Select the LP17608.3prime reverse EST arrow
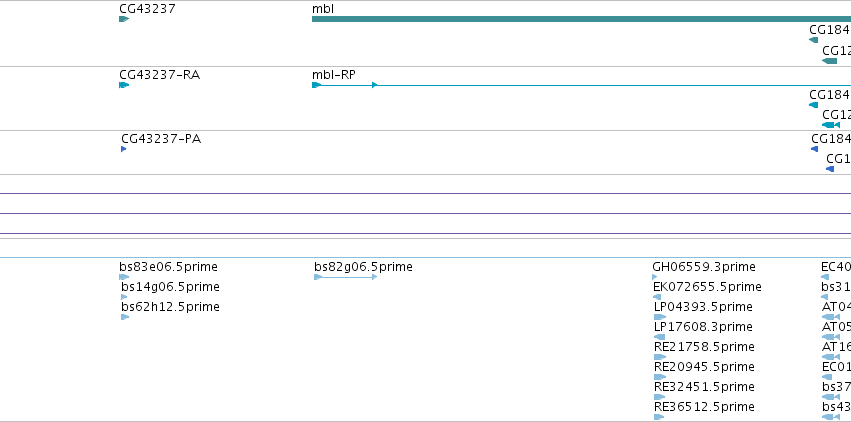This screenshot has height=422, width=851. pyautogui.click(x=659, y=337)
